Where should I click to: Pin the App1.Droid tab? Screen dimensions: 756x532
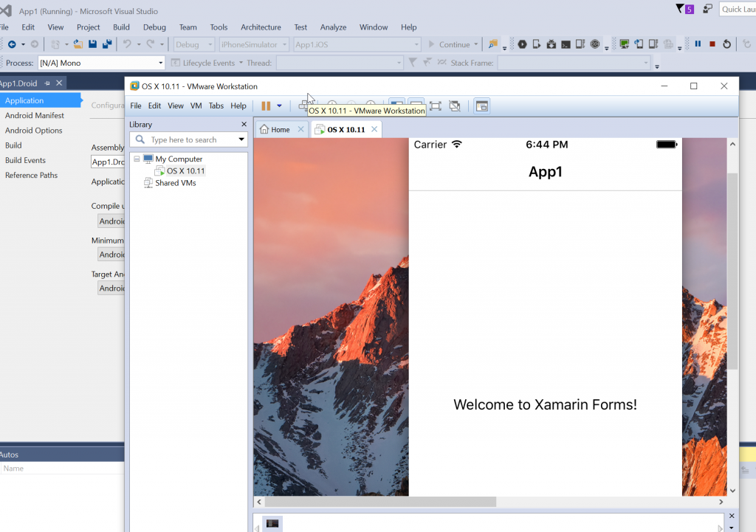click(47, 83)
